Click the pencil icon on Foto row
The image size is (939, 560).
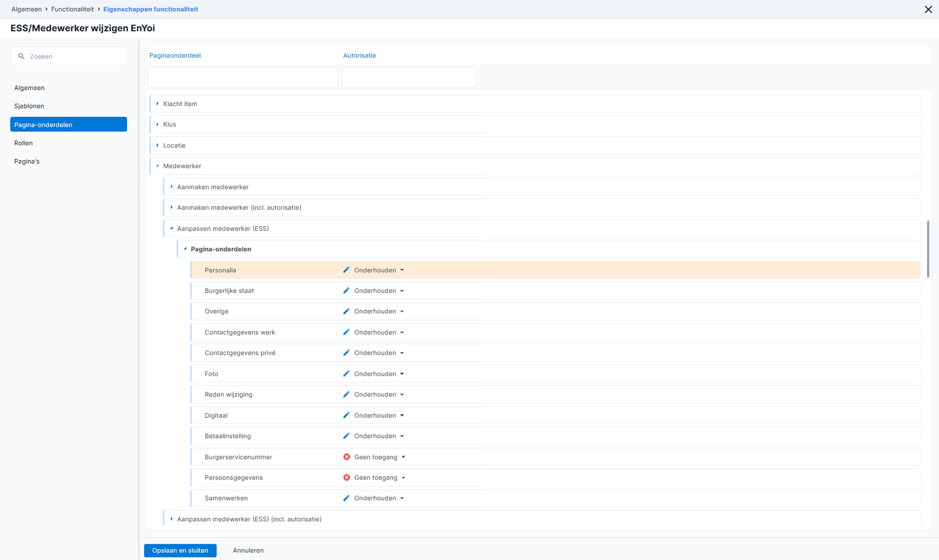click(346, 374)
